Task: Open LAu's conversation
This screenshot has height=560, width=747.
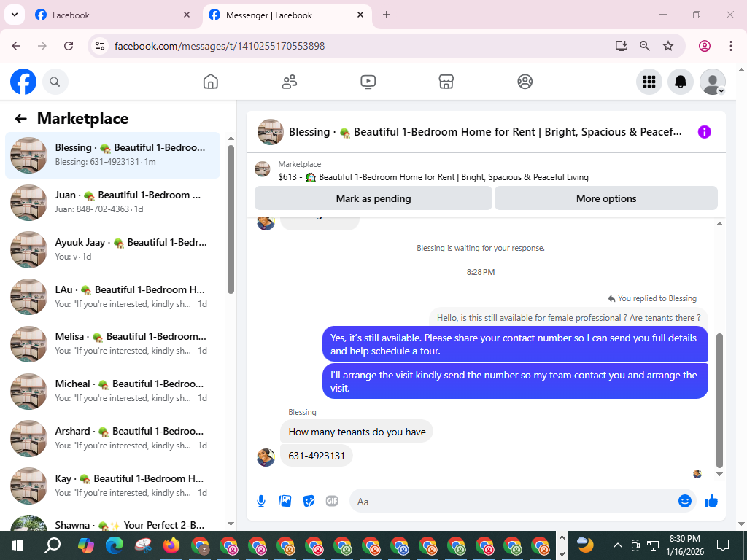Action: pyautogui.click(x=113, y=297)
